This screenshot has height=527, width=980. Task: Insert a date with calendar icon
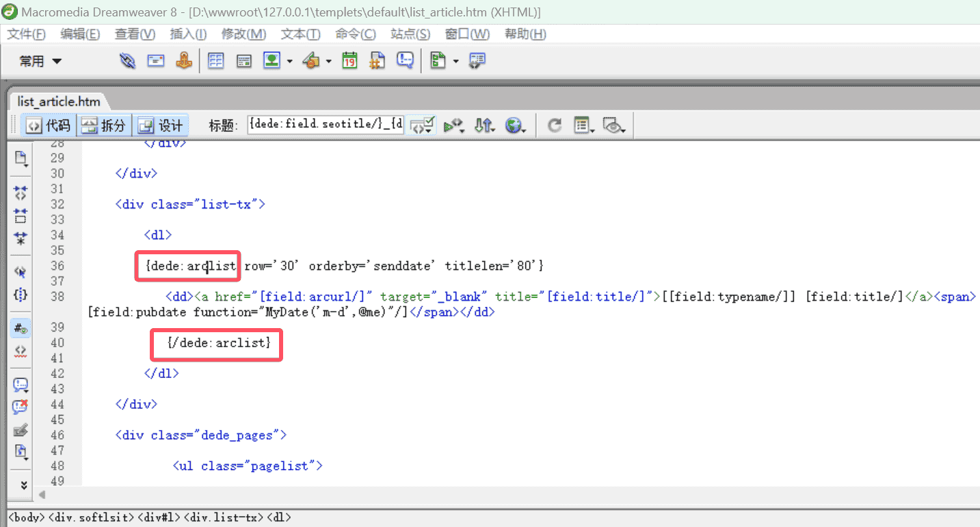click(349, 61)
